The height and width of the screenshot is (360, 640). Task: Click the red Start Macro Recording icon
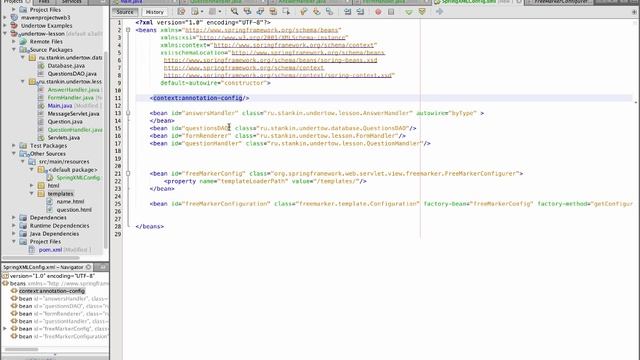[x=378, y=12]
